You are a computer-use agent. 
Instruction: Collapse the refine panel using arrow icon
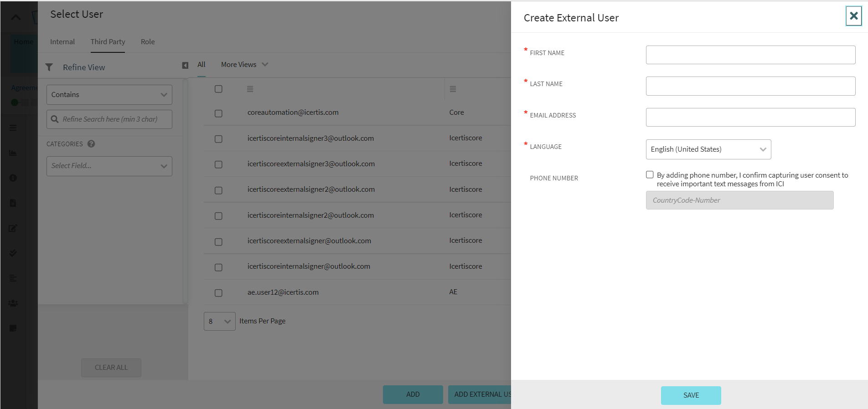(x=185, y=66)
